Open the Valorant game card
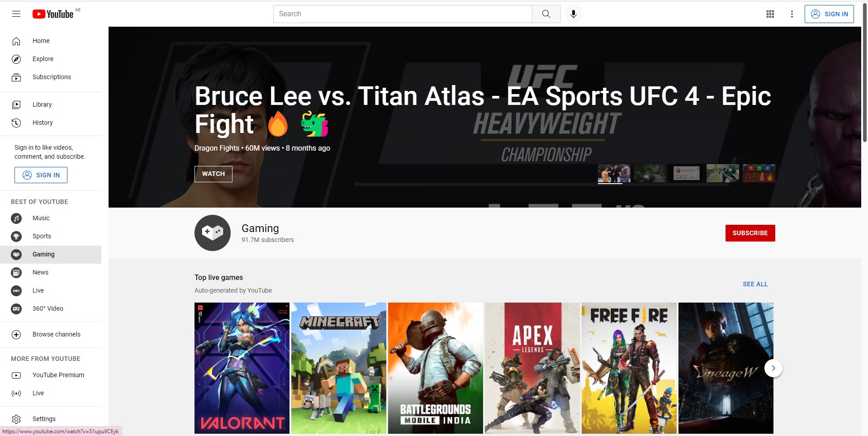The width and height of the screenshot is (868, 436). [x=242, y=368]
